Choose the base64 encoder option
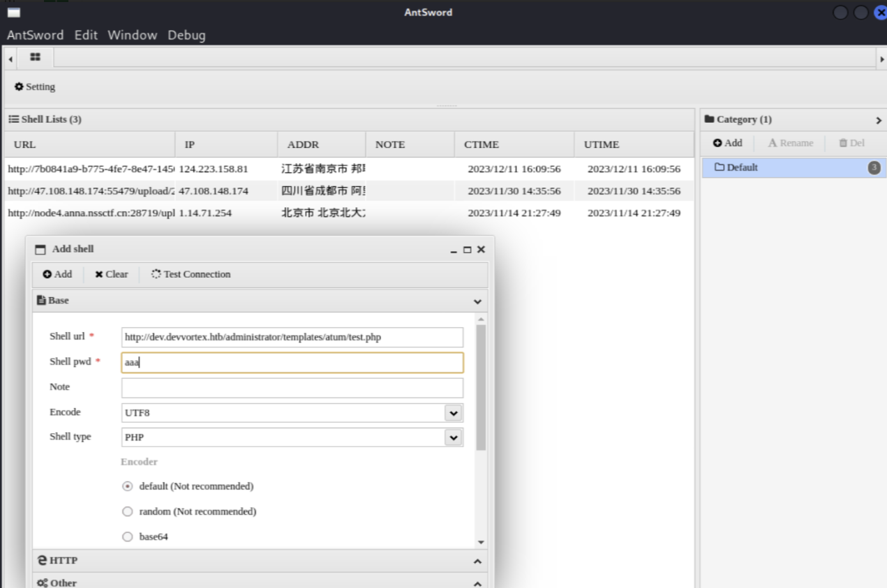Screen dimensions: 887x588 point(127,537)
